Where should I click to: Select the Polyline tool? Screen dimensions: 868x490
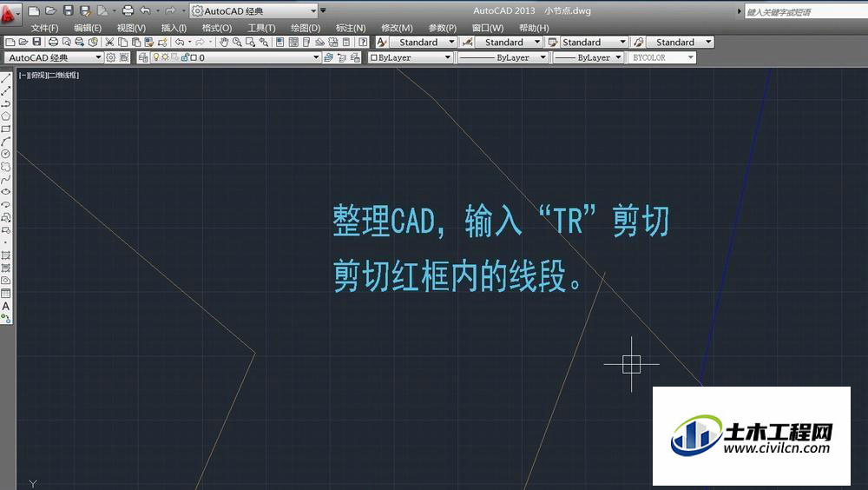5,103
